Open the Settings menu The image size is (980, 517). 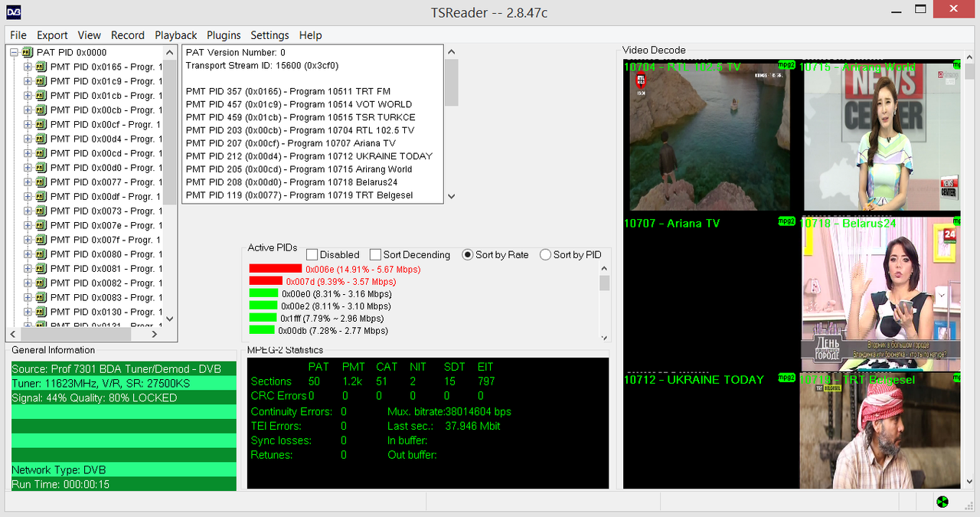269,35
